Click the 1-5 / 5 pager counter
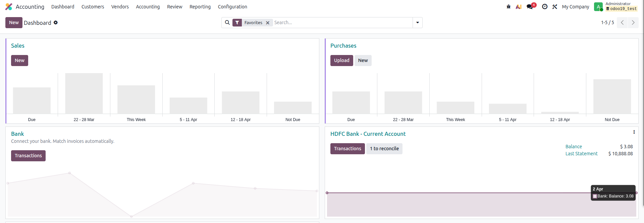Image resolution: width=644 pixels, height=223 pixels. point(607,22)
